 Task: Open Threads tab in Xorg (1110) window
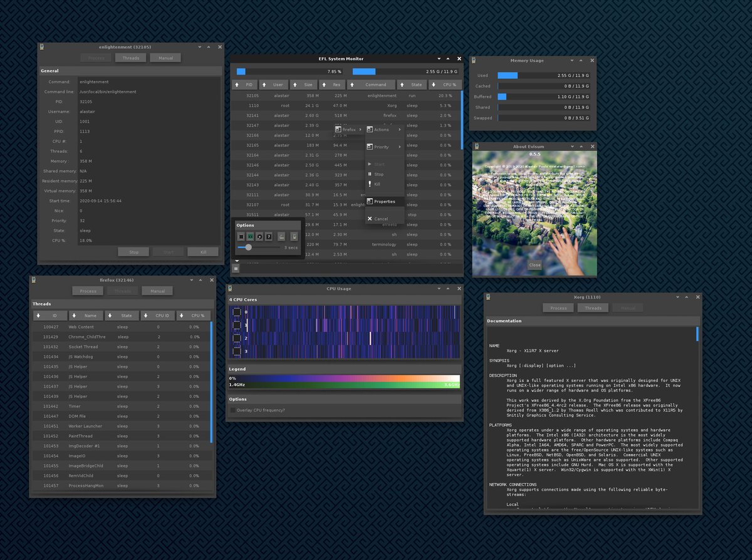(593, 308)
